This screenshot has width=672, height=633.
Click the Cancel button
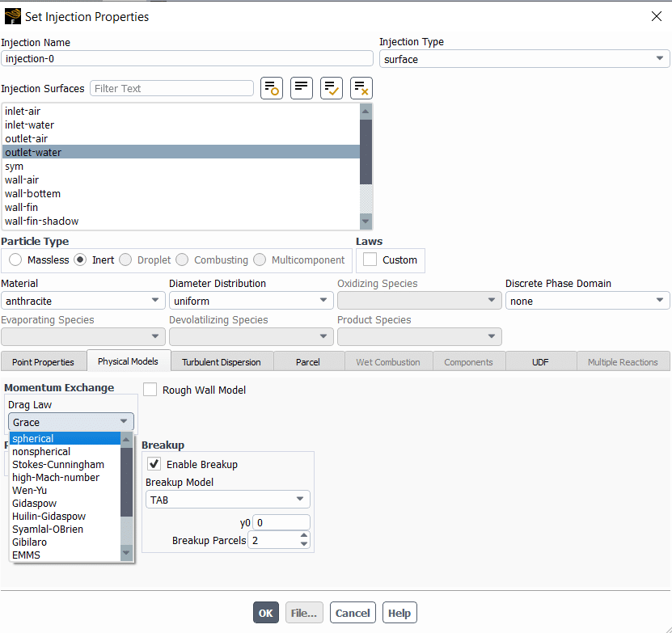point(353,613)
